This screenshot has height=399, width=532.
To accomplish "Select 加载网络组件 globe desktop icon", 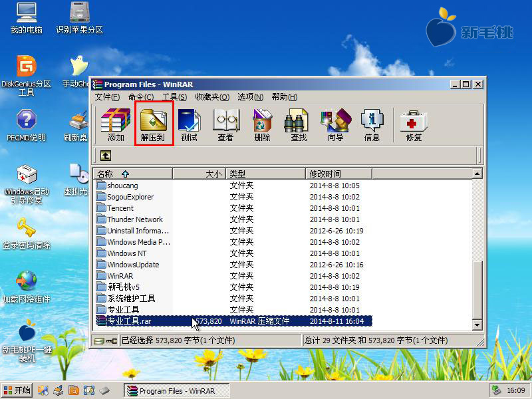I will click(x=27, y=287).
